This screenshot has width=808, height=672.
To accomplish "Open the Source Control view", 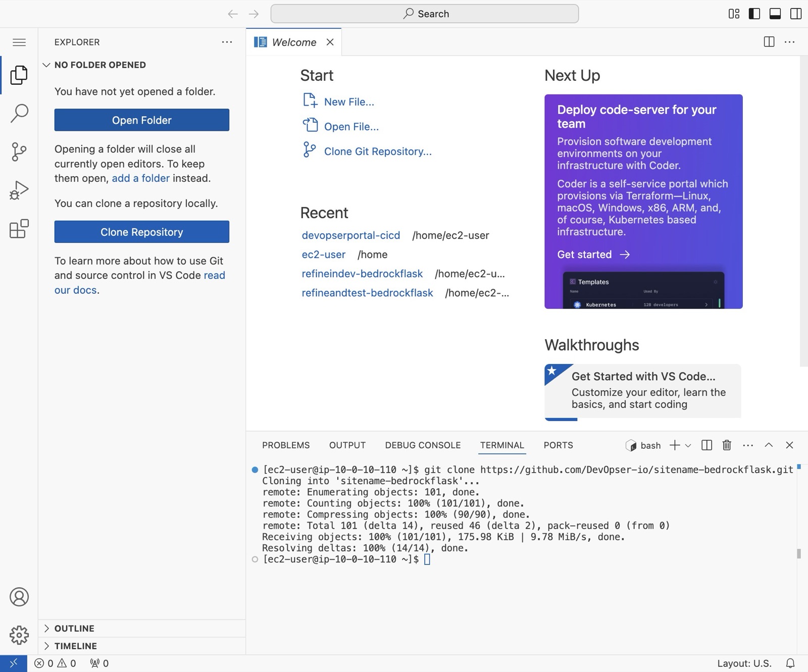I will click(19, 151).
